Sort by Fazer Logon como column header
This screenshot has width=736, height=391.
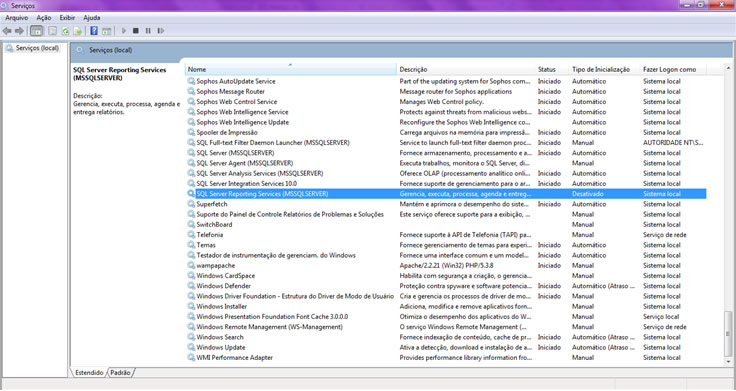674,69
